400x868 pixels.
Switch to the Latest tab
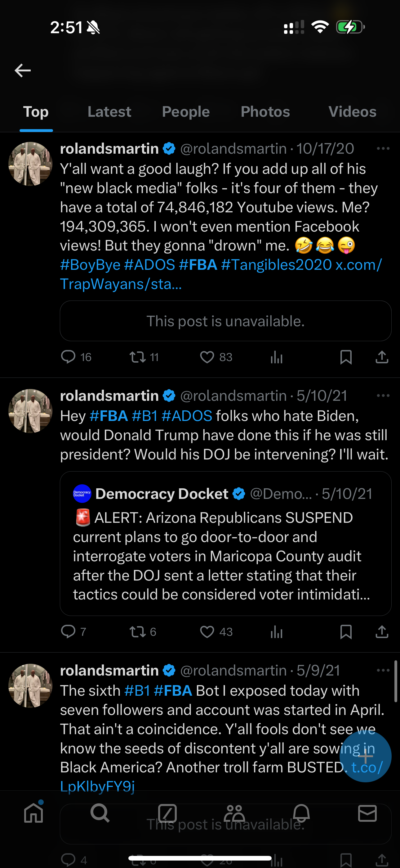pyautogui.click(x=109, y=111)
